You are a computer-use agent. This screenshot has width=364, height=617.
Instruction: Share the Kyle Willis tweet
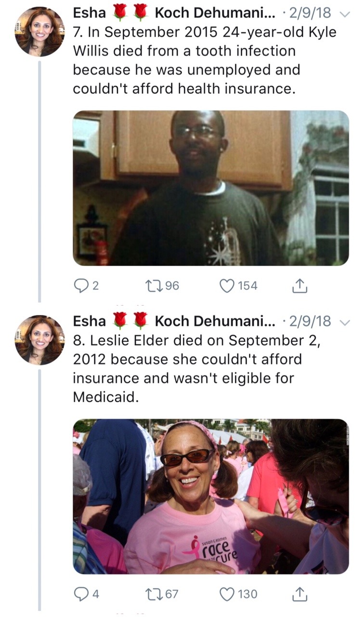pos(299,286)
